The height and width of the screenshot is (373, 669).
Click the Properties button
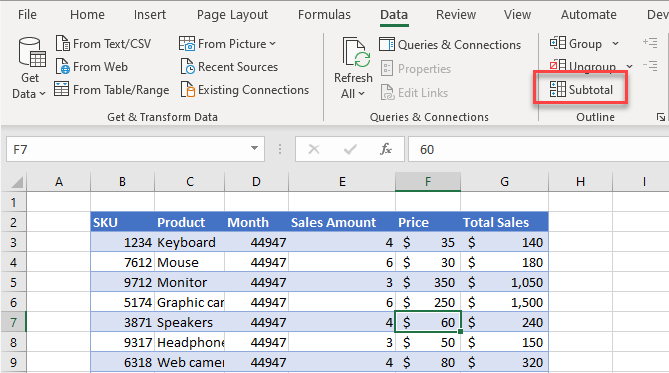[x=416, y=68]
